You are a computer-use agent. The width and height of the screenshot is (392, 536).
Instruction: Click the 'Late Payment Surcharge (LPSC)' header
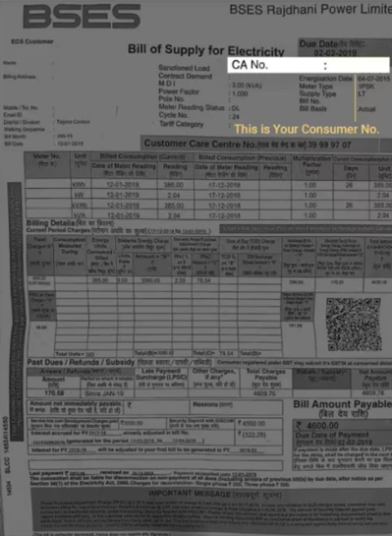pos(161,375)
